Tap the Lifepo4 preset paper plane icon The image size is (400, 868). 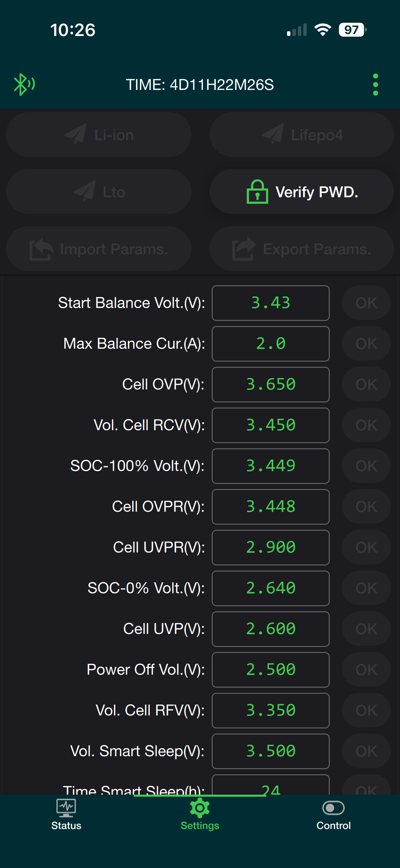[x=272, y=134]
